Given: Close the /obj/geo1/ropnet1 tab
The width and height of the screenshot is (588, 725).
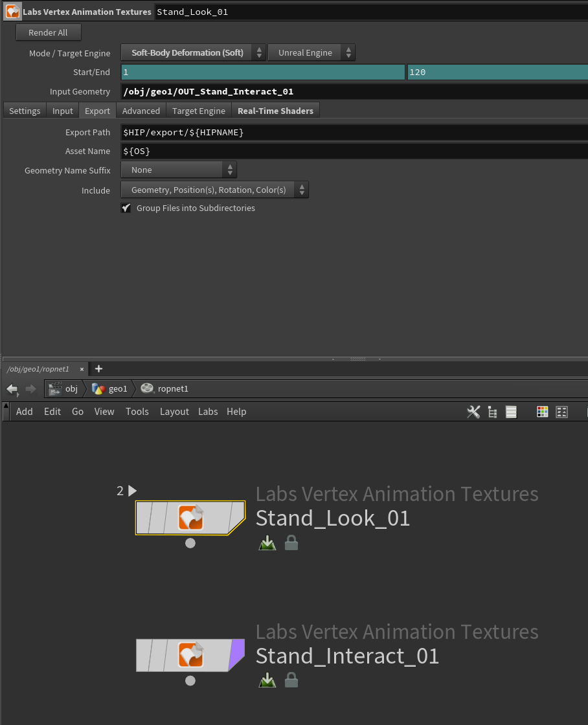Looking at the screenshot, I should coord(82,369).
